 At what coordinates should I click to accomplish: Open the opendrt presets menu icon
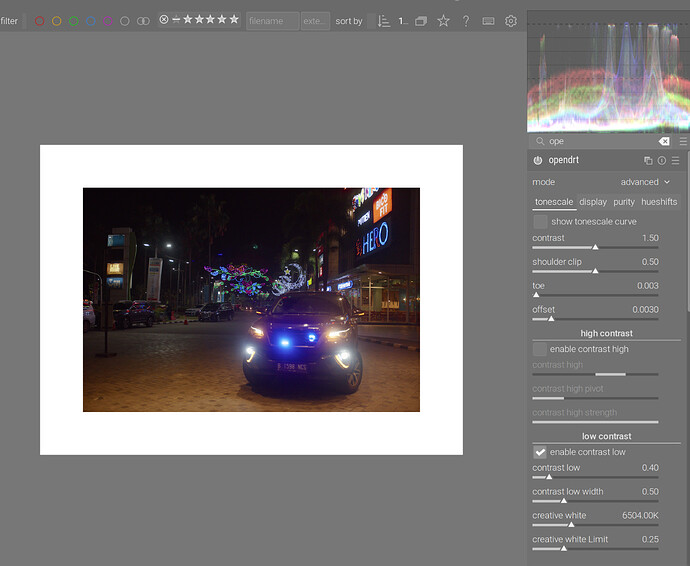click(676, 160)
